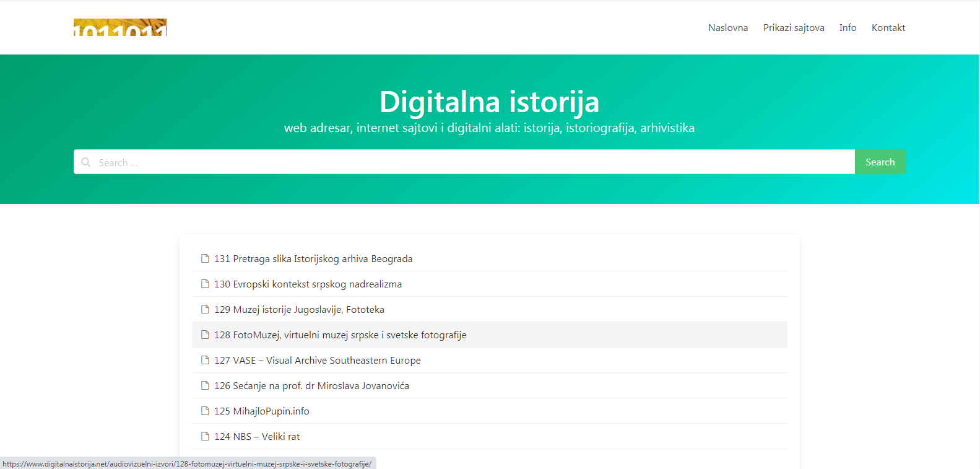The image size is (980, 469).
Task: Open 125 MihajloPupin.info entry
Action: [x=262, y=411]
